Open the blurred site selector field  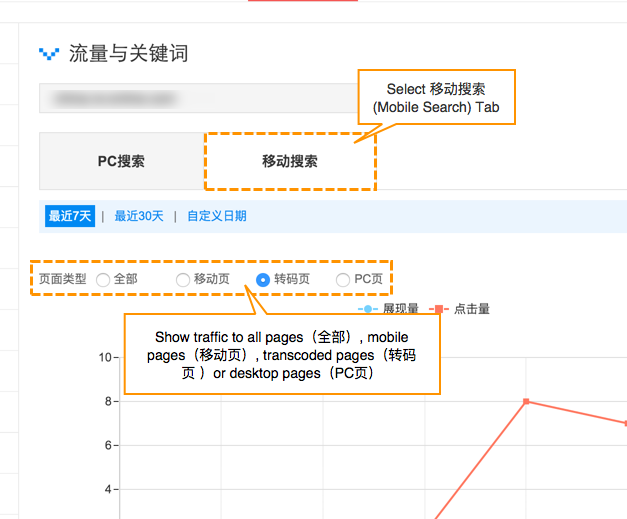coord(197,98)
